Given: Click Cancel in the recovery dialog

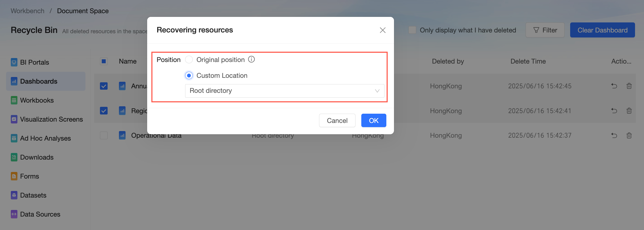Looking at the screenshot, I should click(x=337, y=121).
